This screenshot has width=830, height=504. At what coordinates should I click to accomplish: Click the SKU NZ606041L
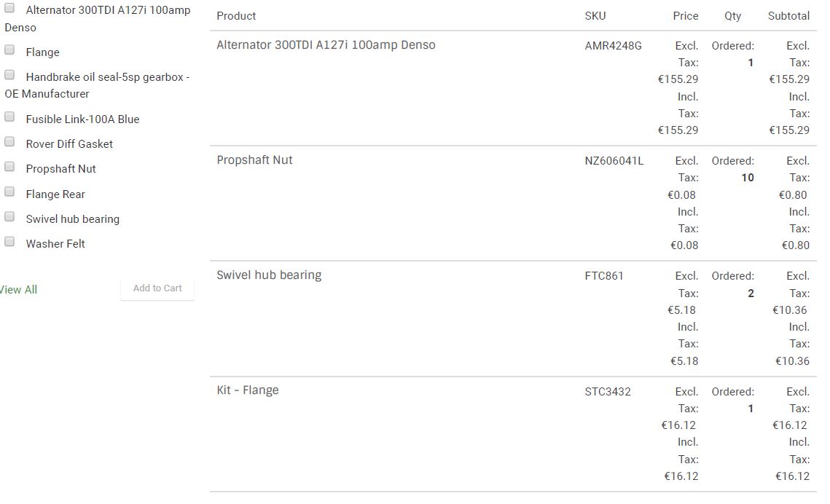[x=614, y=161]
